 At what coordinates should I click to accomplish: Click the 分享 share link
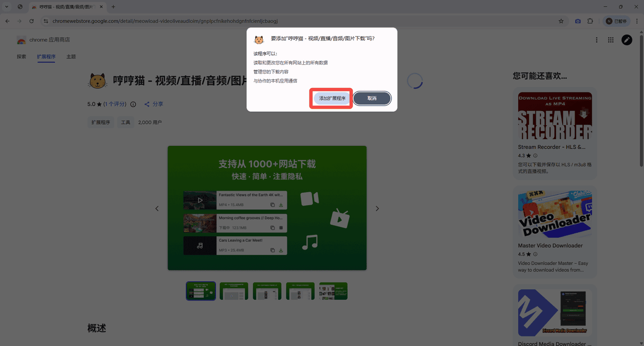point(154,104)
